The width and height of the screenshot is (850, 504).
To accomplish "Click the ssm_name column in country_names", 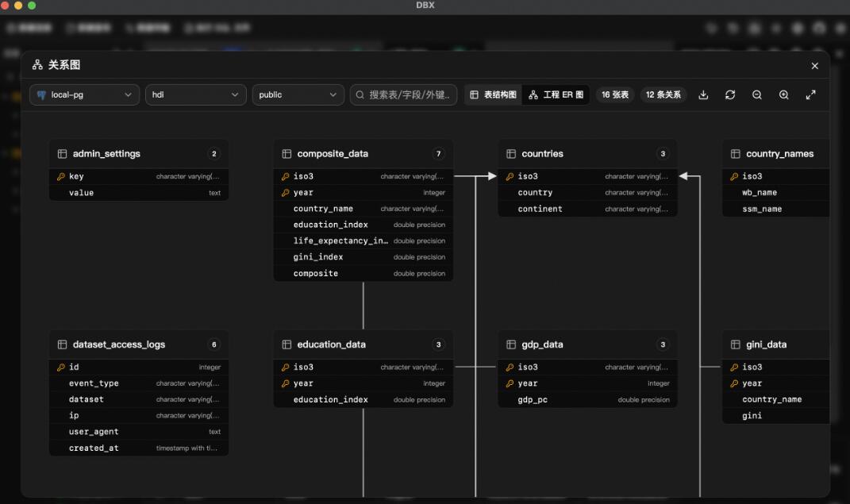I will point(776,210).
